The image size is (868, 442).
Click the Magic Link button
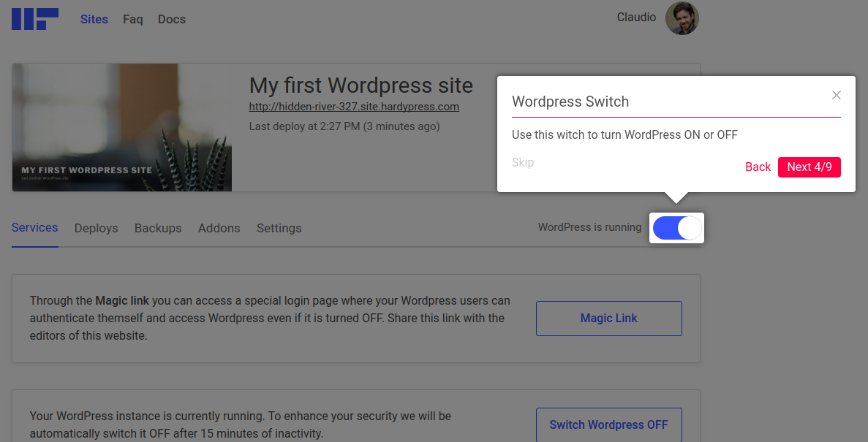[x=608, y=319]
